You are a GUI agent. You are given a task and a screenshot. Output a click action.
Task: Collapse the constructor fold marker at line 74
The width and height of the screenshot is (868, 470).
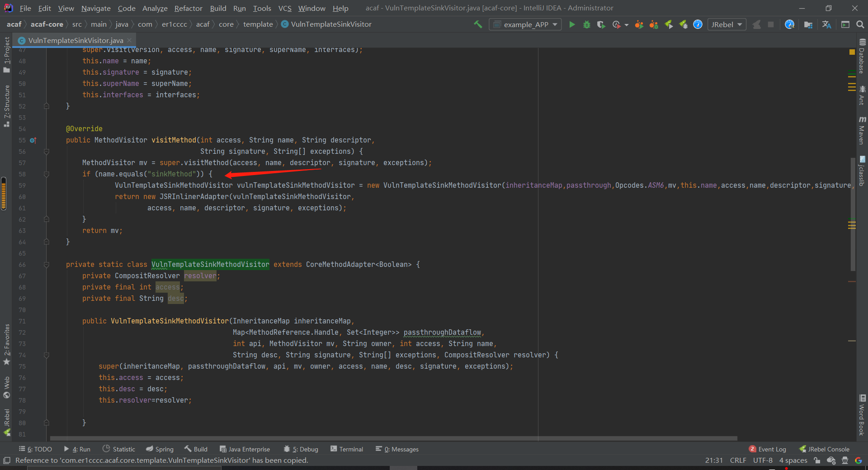[46, 355]
